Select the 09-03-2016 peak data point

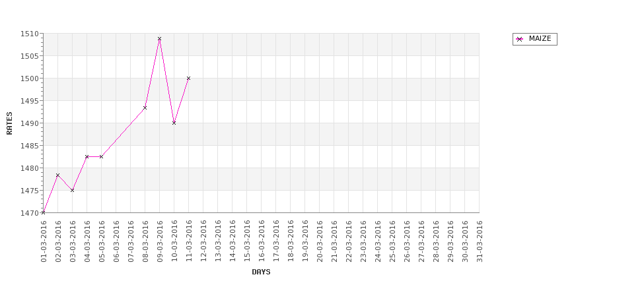[x=159, y=38]
